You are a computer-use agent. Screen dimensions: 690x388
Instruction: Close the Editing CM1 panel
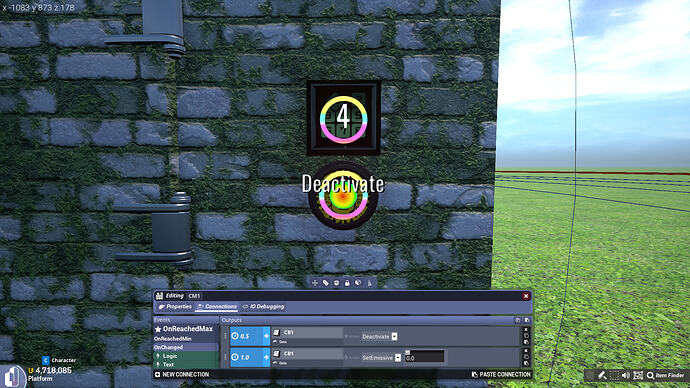526,296
